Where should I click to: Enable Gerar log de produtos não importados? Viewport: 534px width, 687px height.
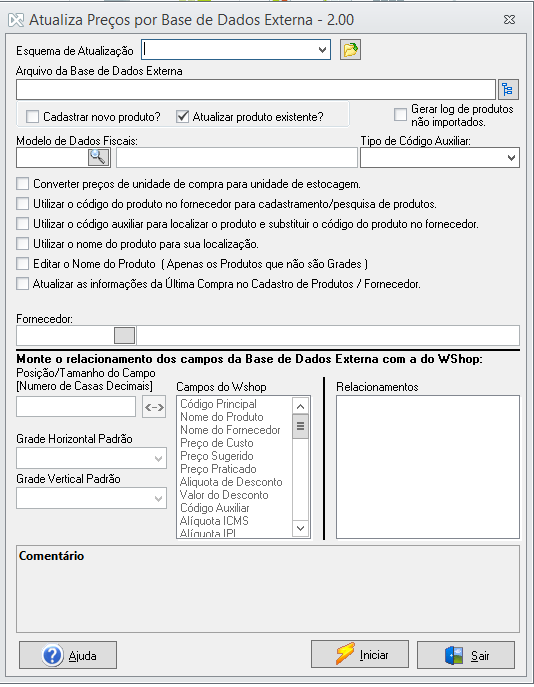(400, 114)
